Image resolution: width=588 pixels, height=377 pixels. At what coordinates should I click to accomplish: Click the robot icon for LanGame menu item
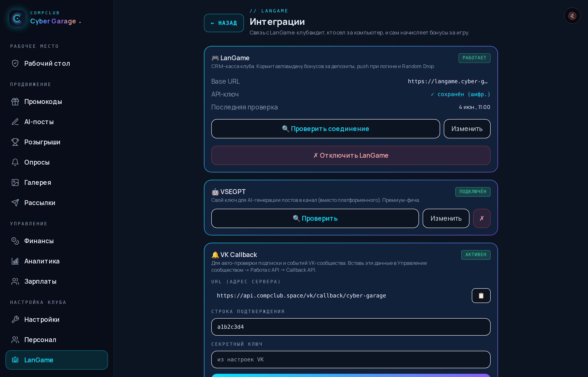(x=15, y=360)
